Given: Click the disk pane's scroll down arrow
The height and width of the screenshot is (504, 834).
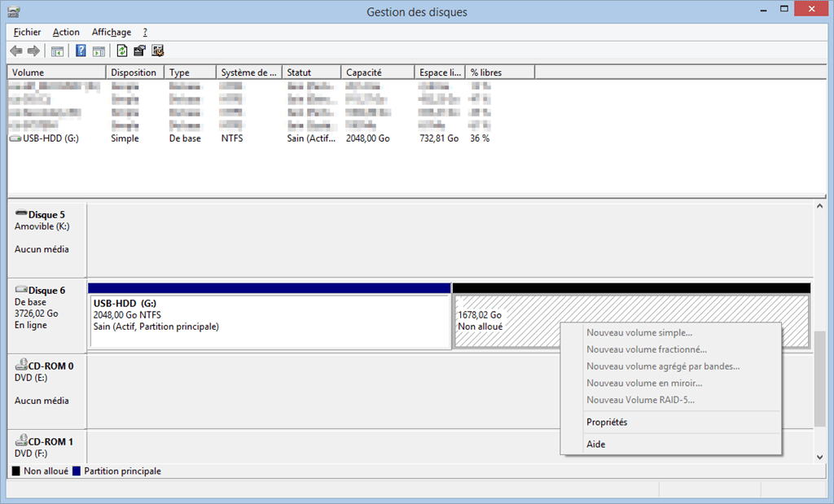Looking at the screenshot, I should [x=820, y=458].
